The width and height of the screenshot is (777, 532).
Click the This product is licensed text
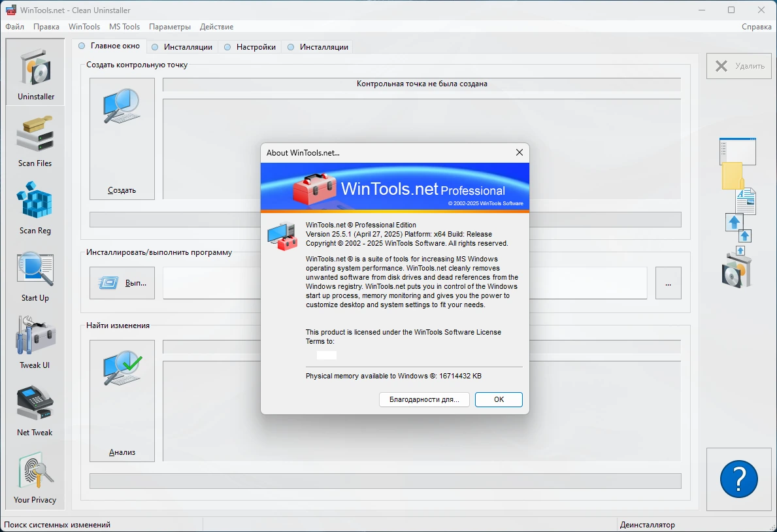coord(403,337)
